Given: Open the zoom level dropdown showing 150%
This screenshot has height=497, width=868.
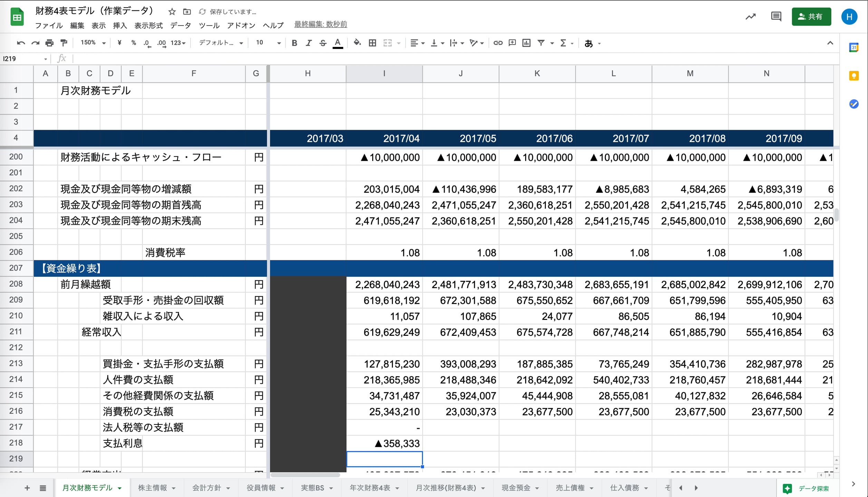Looking at the screenshot, I should point(91,43).
